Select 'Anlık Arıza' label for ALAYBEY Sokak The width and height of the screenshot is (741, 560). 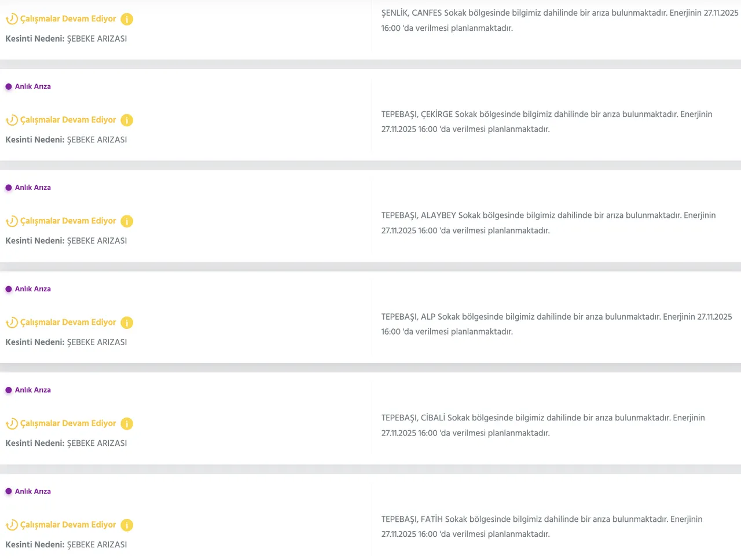tap(33, 188)
